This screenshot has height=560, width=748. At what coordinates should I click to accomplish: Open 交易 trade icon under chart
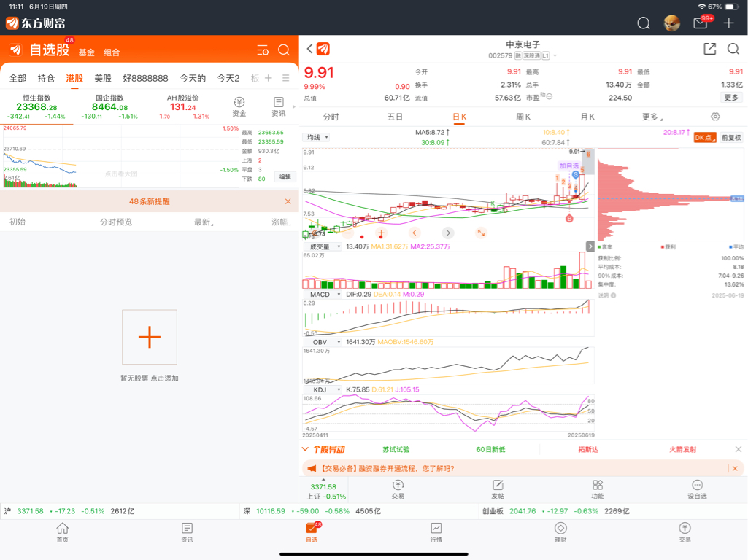point(398,489)
